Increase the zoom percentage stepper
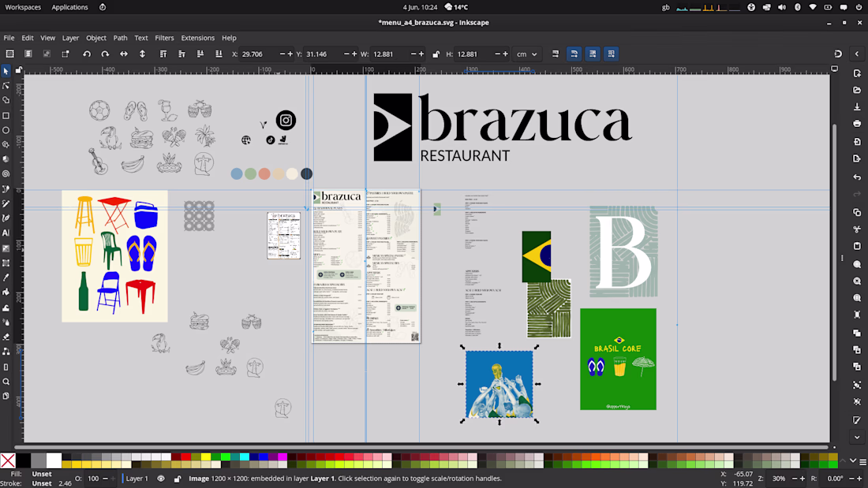The height and width of the screenshot is (488, 868). click(803, 479)
